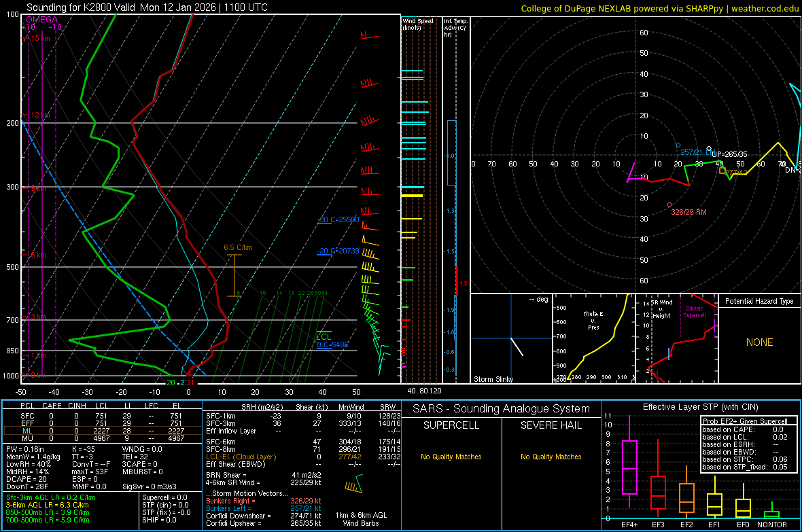Click No Quality Matches under SUPERCELL
The width and height of the screenshot is (802, 532).
[451, 457]
